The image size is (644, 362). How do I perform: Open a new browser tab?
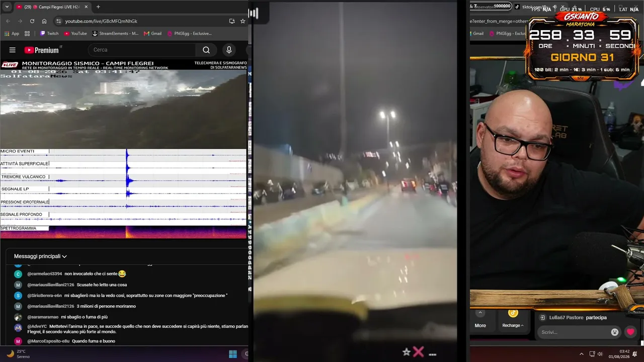point(98,7)
